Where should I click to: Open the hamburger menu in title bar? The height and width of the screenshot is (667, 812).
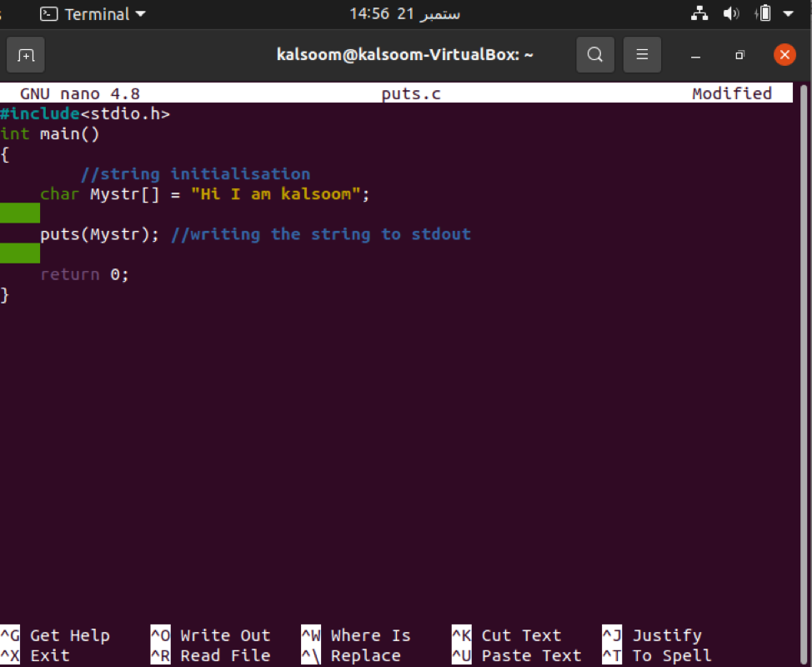click(642, 54)
